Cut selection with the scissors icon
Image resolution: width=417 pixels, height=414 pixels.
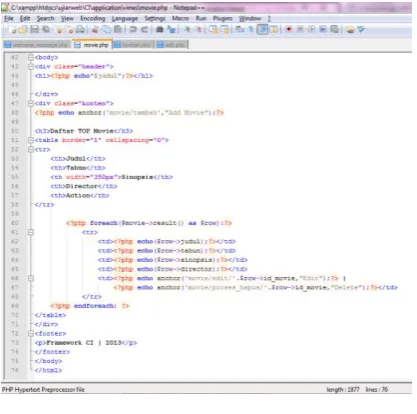(x=95, y=30)
